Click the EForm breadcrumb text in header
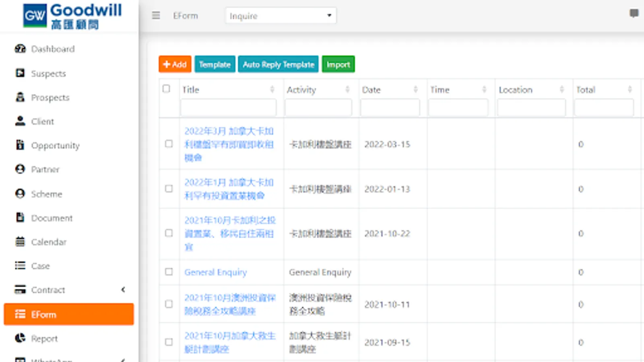Screen dimensions: 644x362 (x=186, y=16)
